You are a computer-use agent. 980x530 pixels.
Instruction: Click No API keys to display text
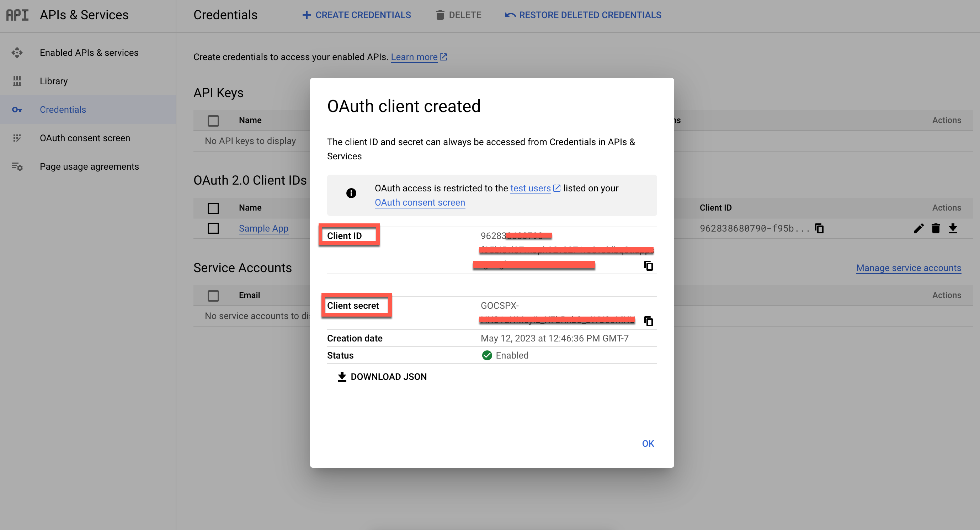pos(250,141)
